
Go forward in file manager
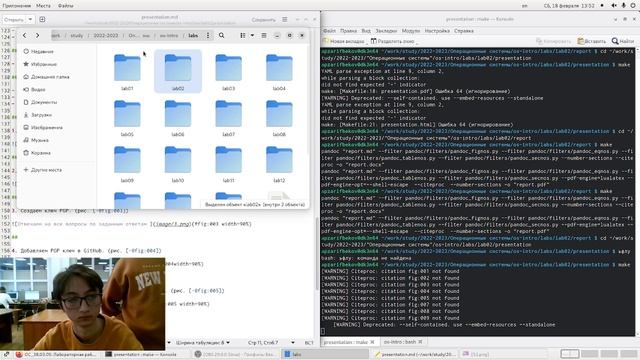[x=37, y=36]
